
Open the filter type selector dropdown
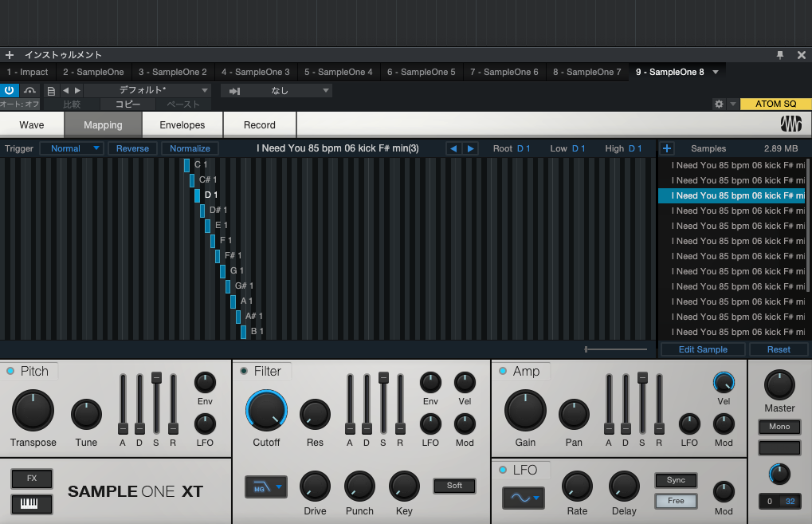click(x=265, y=486)
